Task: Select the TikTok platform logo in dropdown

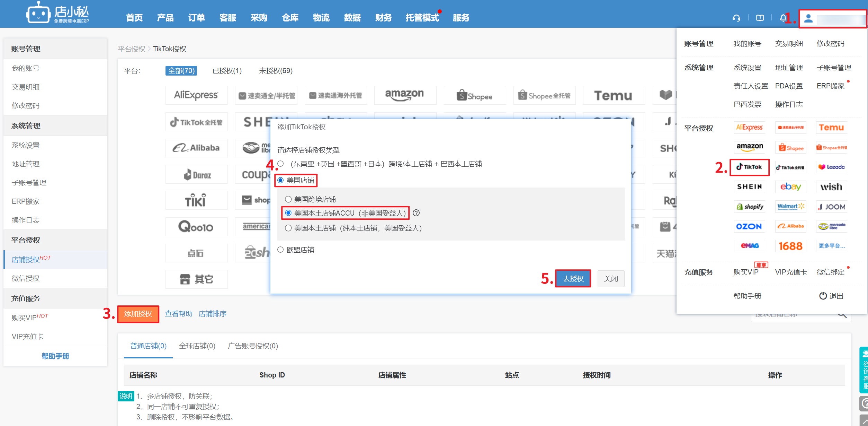Action: 749,167
